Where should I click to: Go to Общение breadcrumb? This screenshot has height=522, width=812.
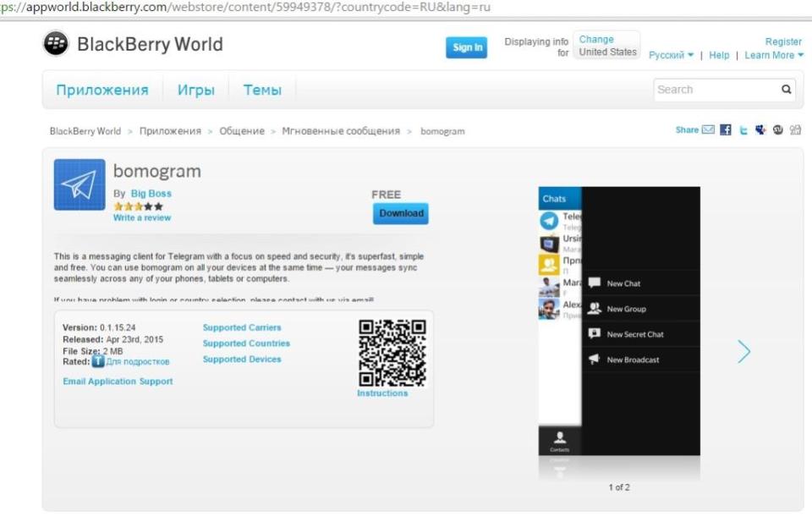(242, 131)
